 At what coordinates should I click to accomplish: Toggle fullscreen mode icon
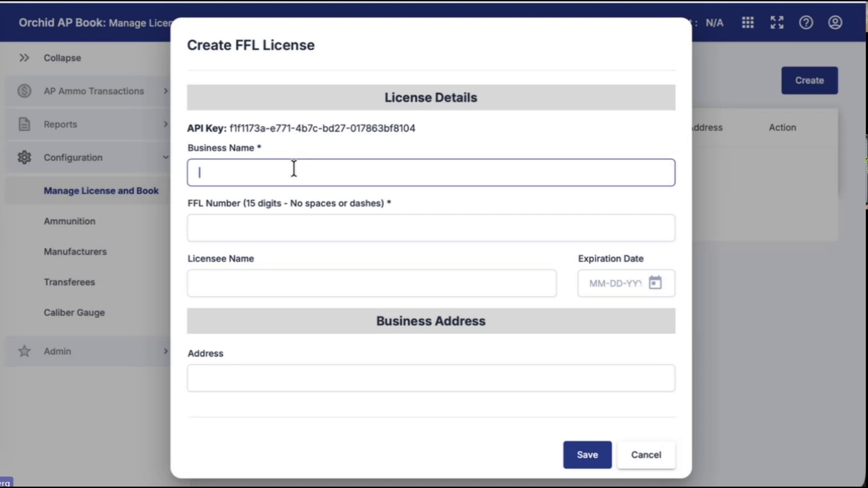pos(777,23)
